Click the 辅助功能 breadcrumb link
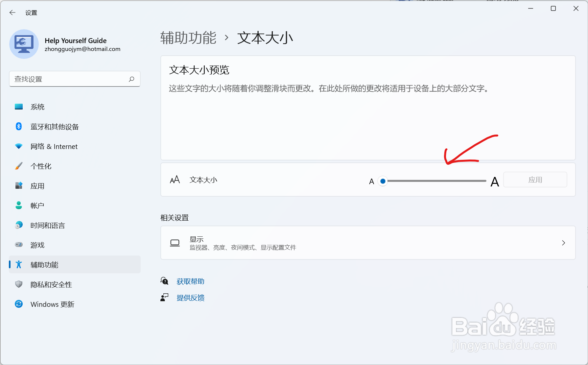 click(188, 37)
